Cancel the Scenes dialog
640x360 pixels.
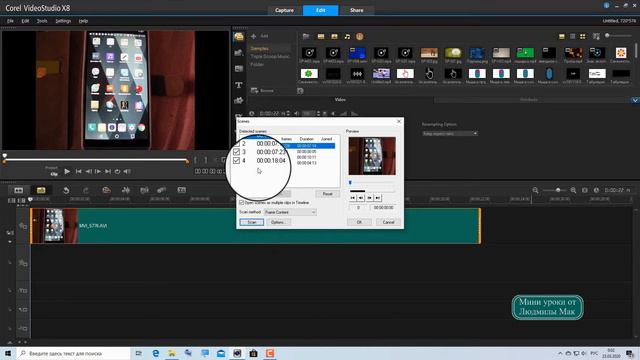click(x=388, y=222)
